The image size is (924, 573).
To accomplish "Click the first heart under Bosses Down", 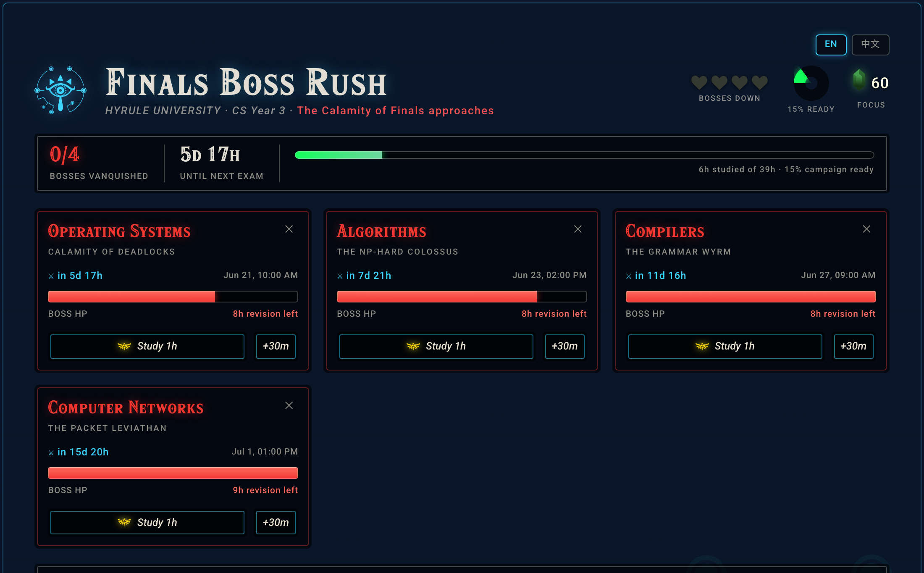I will pyautogui.click(x=699, y=82).
